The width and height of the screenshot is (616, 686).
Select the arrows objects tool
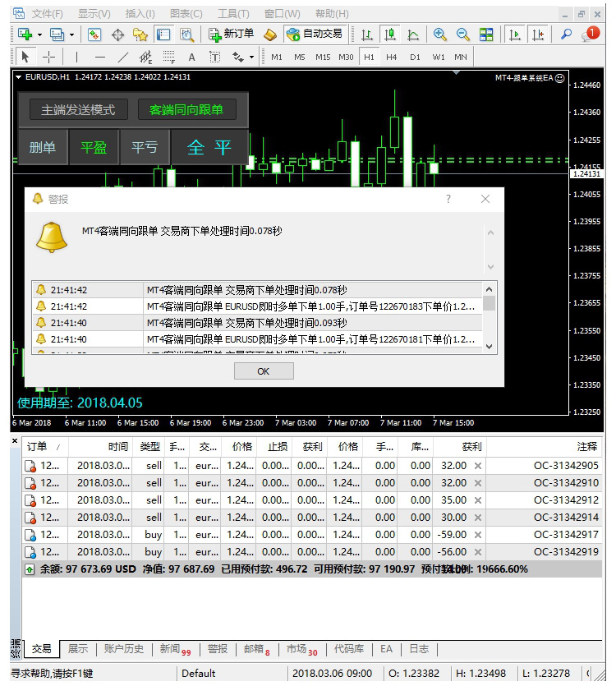point(238,57)
